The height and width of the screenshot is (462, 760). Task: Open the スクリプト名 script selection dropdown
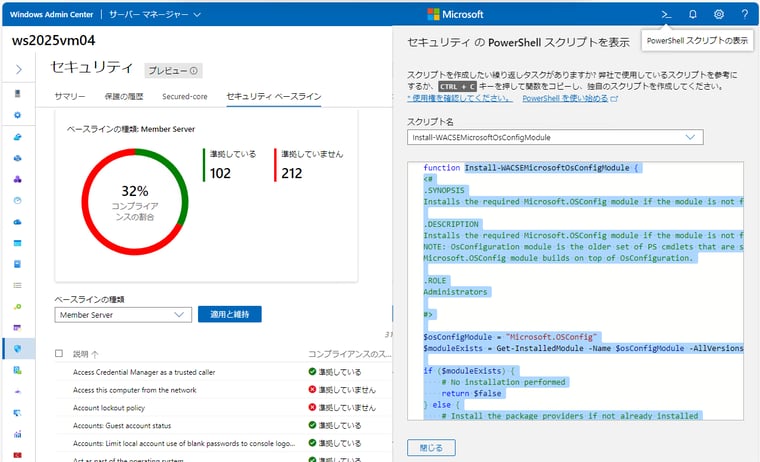pos(555,137)
